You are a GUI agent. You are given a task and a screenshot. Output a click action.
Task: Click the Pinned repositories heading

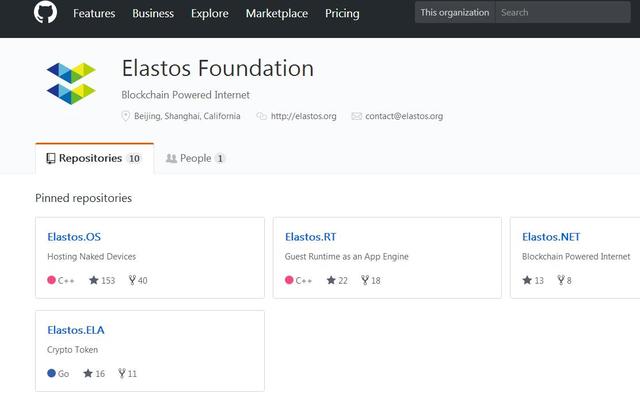click(x=83, y=198)
